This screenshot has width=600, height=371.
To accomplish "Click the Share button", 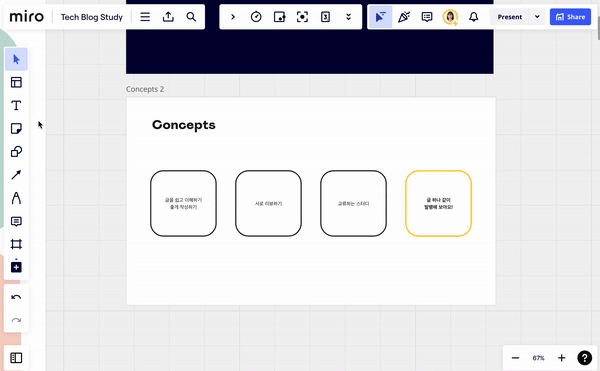I will pyautogui.click(x=570, y=17).
